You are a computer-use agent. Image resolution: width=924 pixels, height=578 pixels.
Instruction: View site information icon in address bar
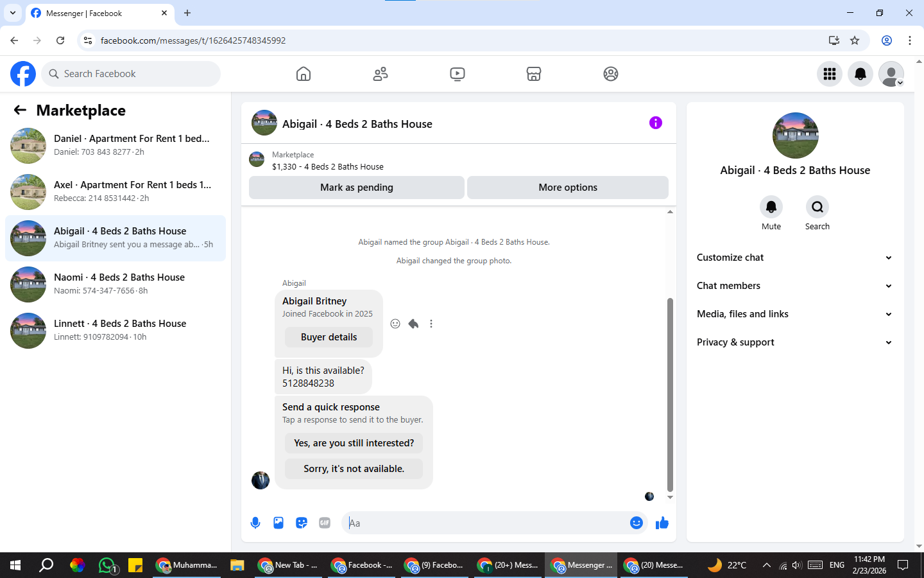tap(88, 40)
